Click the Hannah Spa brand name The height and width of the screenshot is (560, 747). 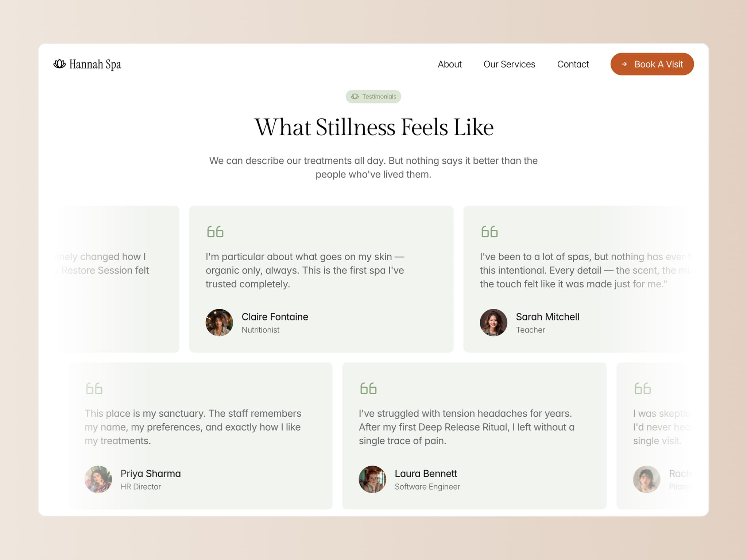tap(95, 65)
